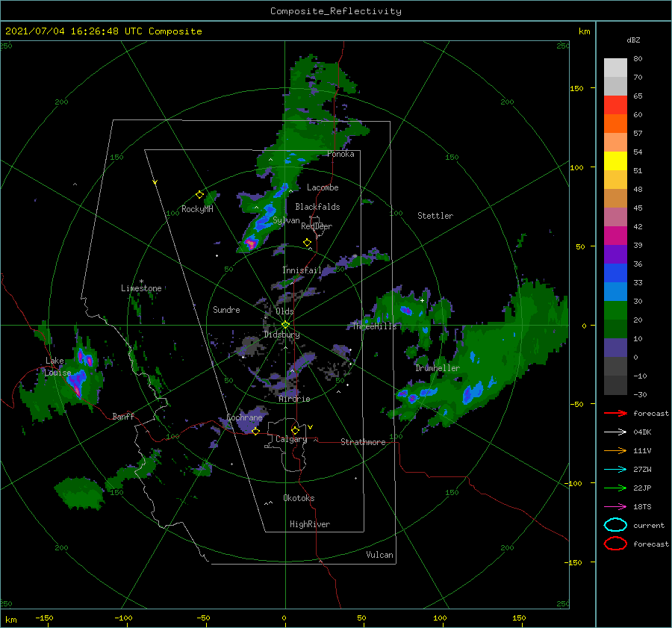Select the white 04DK arrow legend entry
The height and width of the screenshot is (628, 672).
(x=615, y=432)
